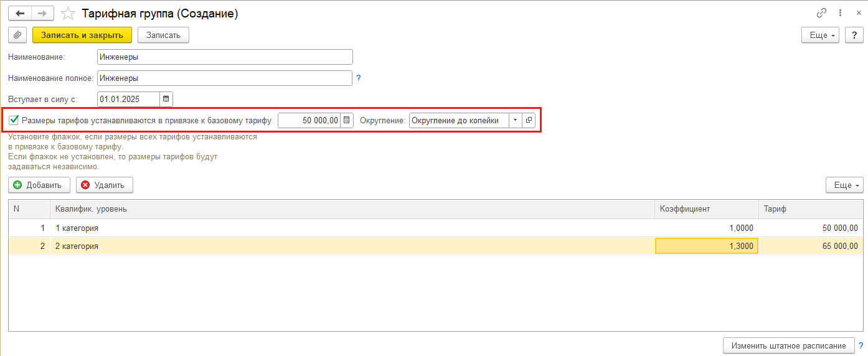Add a new row with Добавить

39,185
